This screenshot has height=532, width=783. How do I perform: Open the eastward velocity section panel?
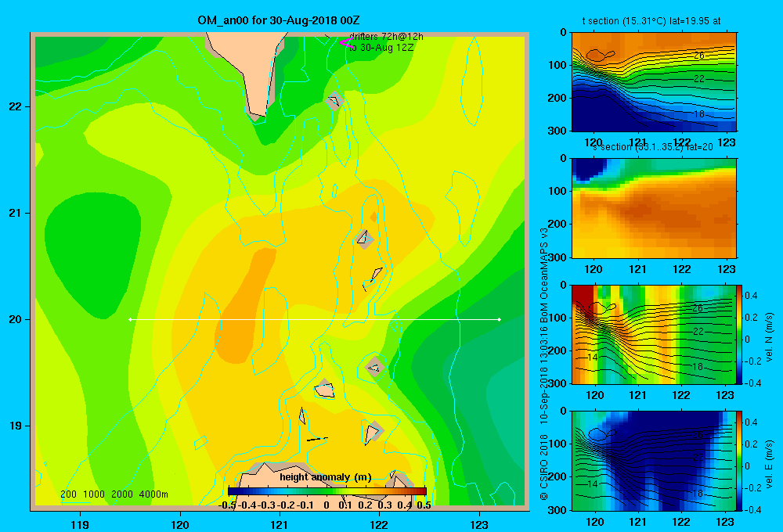pos(654,461)
